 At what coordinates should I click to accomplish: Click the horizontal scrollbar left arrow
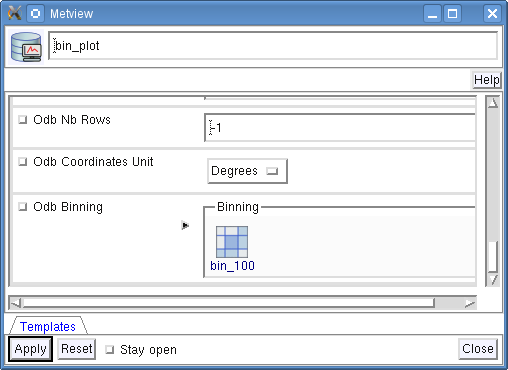coord(15,303)
